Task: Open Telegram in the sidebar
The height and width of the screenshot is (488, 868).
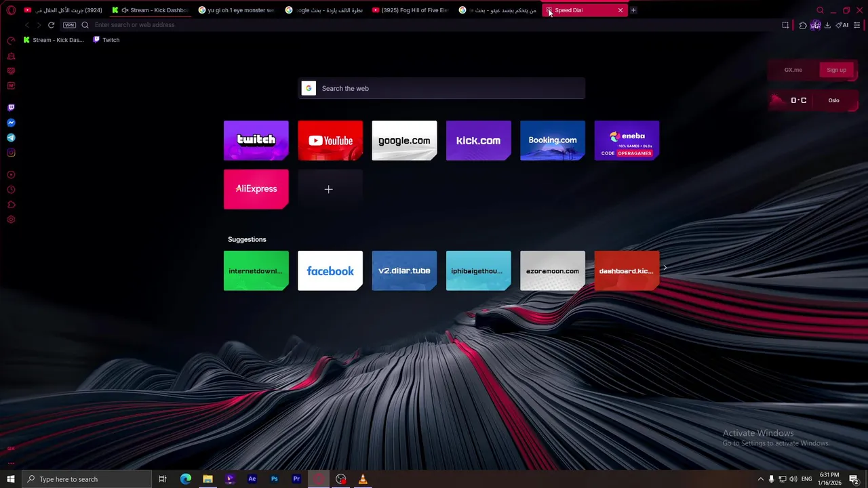Action: (x=11, y=138)
